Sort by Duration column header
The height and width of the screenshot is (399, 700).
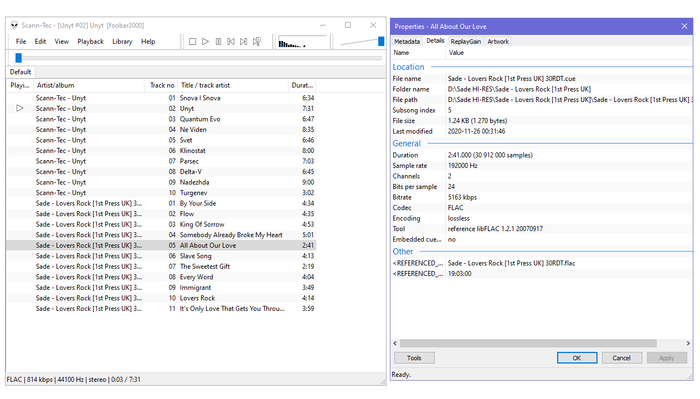[302, 85]
